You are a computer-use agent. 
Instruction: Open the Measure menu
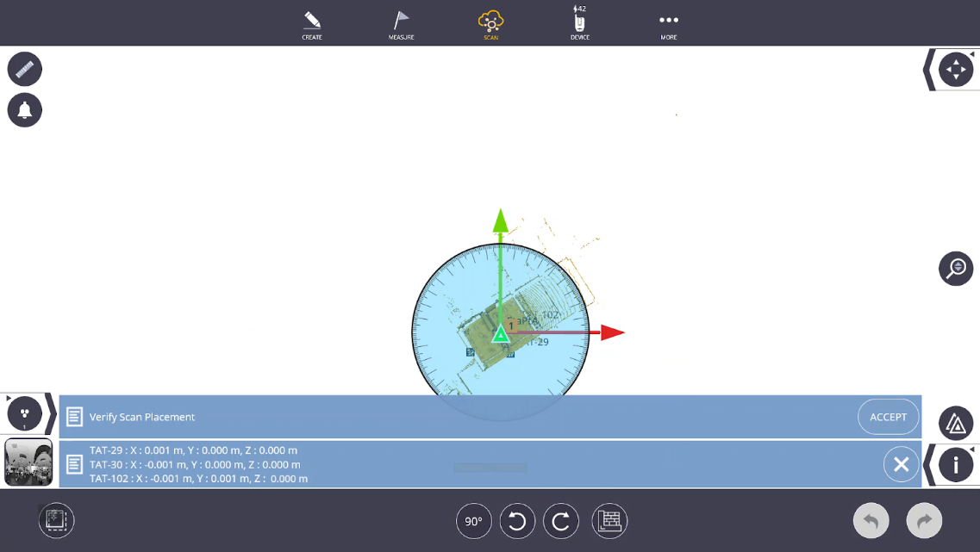point(402,25)
